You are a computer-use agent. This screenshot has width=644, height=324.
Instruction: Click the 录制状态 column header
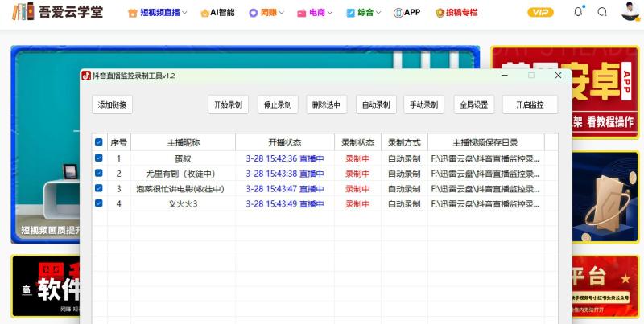[x=357, y=142]
